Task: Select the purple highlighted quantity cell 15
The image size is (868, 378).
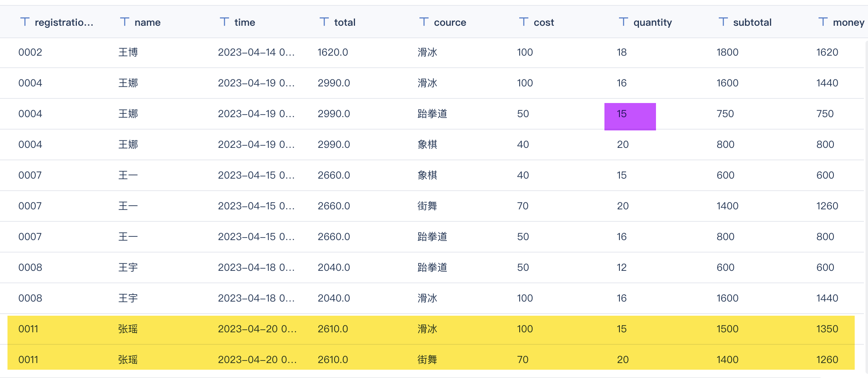Action: point(630,116)
